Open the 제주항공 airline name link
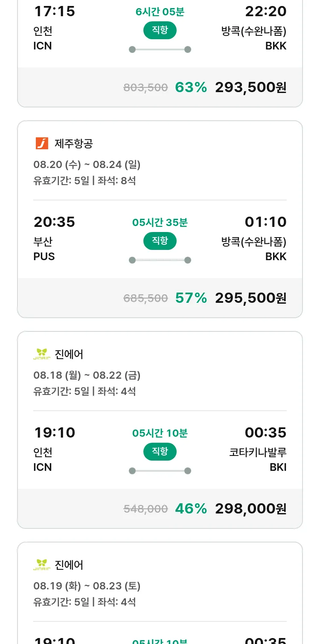Viewport: 320px width, 644px height. (73, 144)
